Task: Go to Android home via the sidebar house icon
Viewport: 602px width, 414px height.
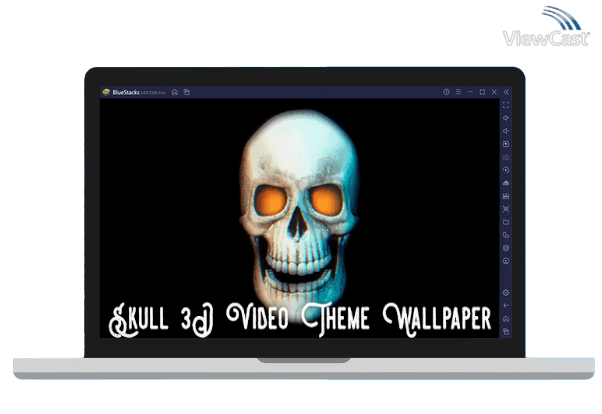Action: (x=506, y=319)
